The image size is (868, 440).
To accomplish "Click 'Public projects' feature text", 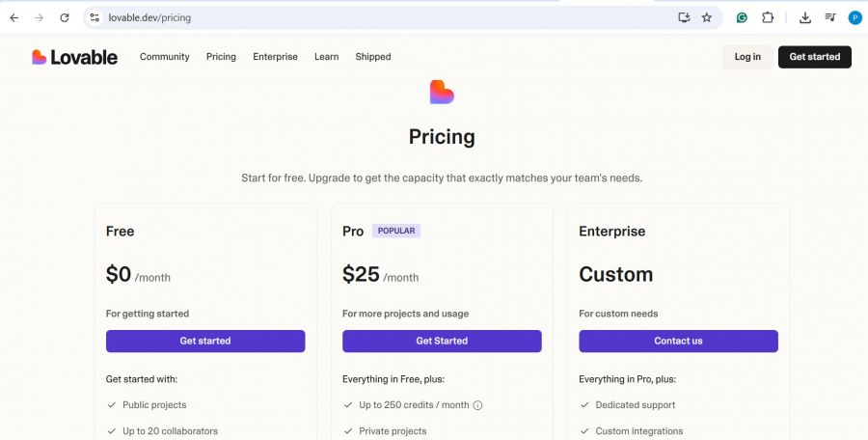I will (154, 405).
